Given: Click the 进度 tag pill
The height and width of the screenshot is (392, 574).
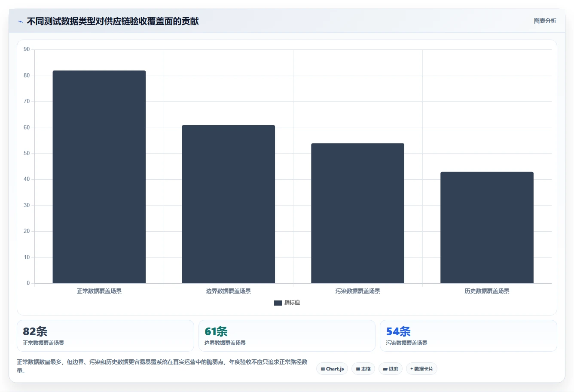Looking at the screenshot, I should pyautogui.click(x=390, y=369).
